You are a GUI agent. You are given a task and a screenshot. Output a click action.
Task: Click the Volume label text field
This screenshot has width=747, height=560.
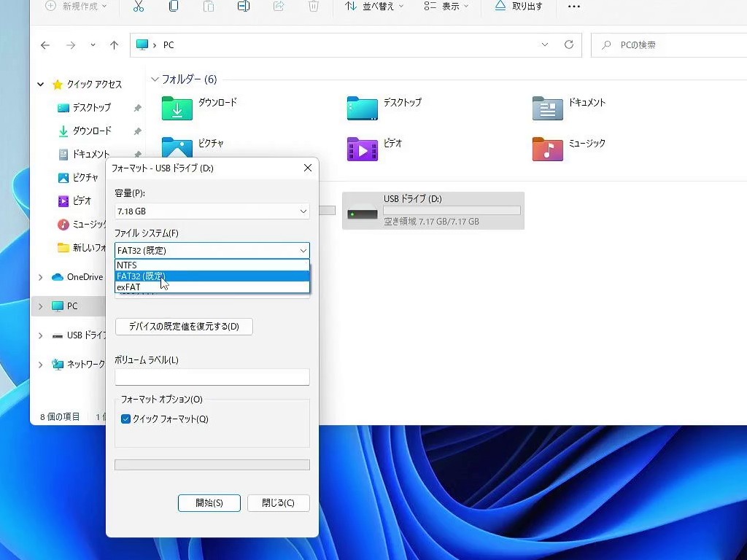[212, 377]
